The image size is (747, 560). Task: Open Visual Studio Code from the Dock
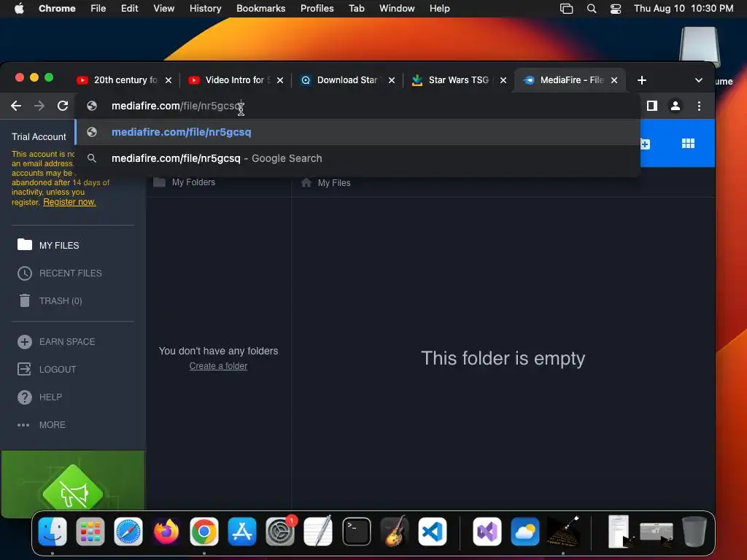432,531
